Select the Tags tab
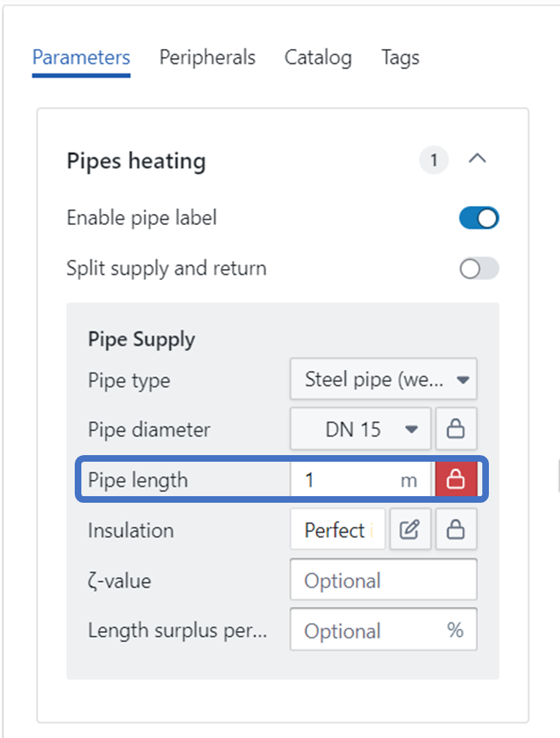Viewport: 560px width, 738px height. (x=400, y=58)
